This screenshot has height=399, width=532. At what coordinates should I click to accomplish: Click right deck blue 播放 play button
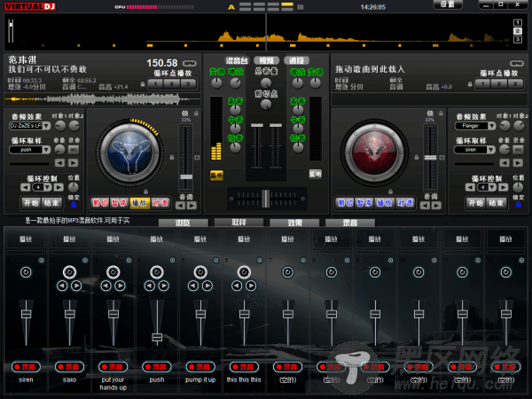[x=385, y=203]
